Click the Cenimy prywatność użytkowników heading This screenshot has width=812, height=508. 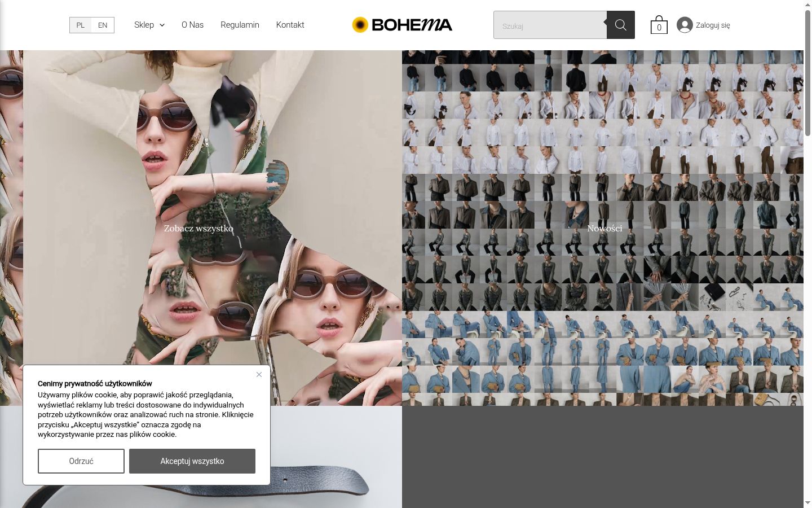point(95,383)
